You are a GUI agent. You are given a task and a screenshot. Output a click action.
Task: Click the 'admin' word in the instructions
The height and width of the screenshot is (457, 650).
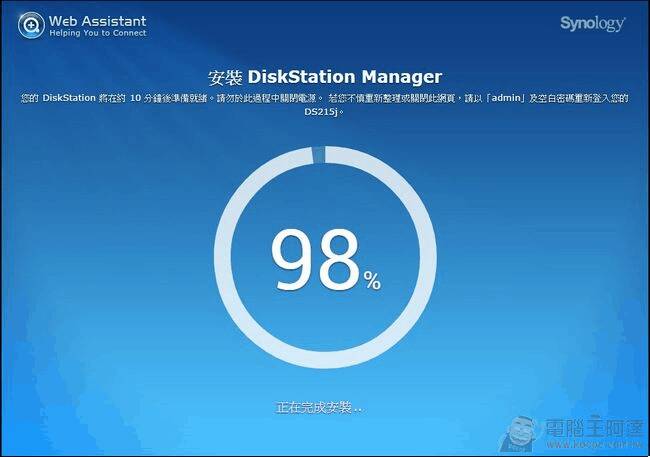click(x=506, y=98)
